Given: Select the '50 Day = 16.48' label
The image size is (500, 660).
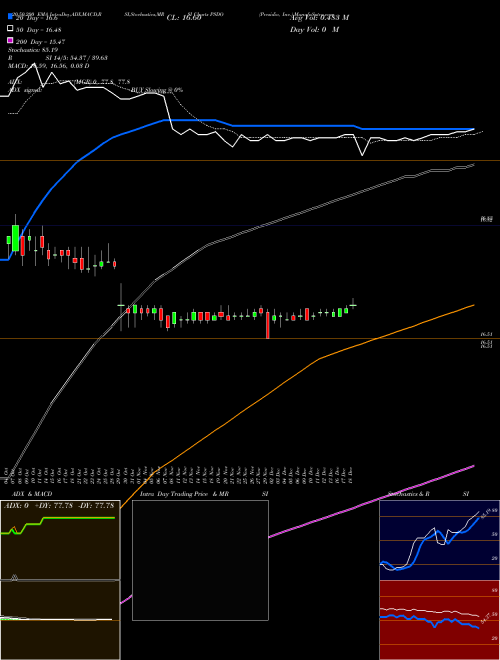Looking at the screenshot, I should [38, 30].
